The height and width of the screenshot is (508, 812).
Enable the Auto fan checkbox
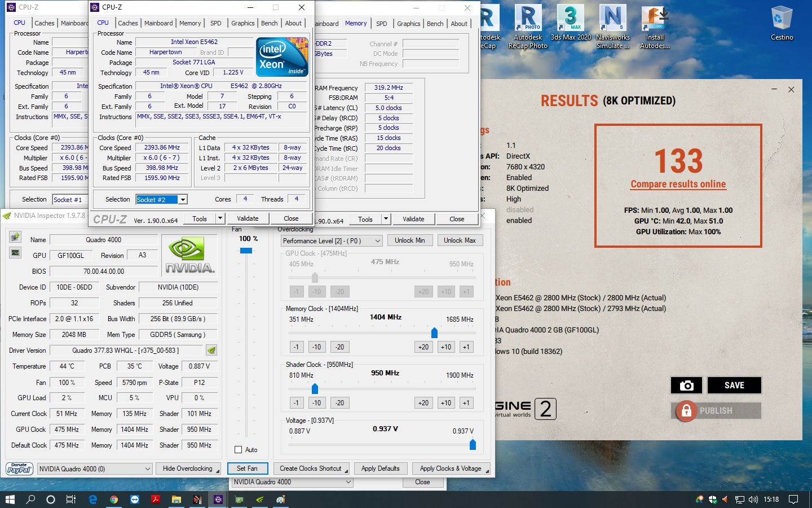(238, 450)
